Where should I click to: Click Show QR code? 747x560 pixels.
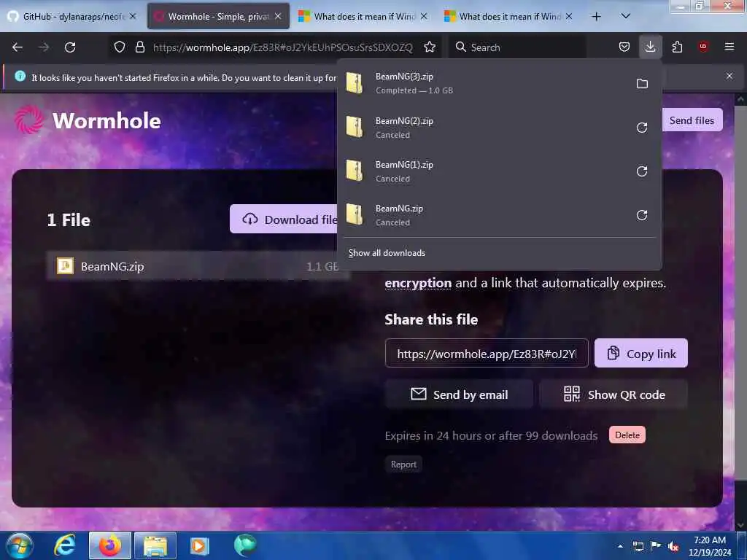tap(614, 394)
